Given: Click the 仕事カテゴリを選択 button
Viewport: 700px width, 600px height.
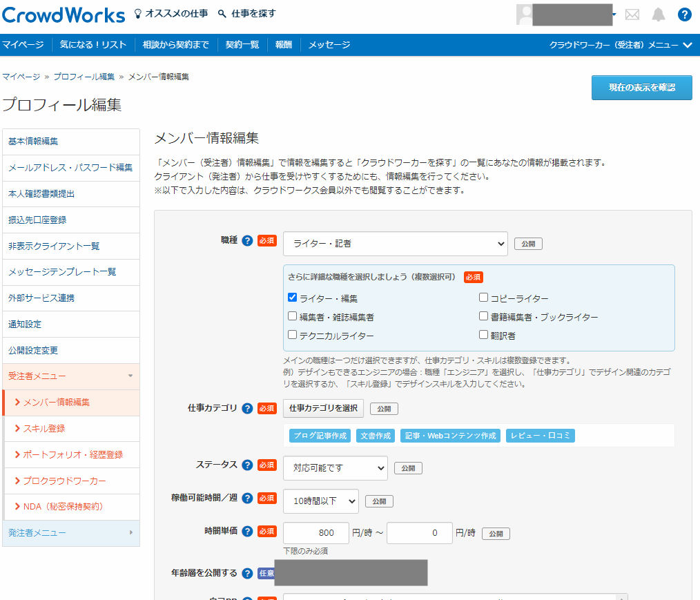Looking at the screenshot, I should point(323,408).
